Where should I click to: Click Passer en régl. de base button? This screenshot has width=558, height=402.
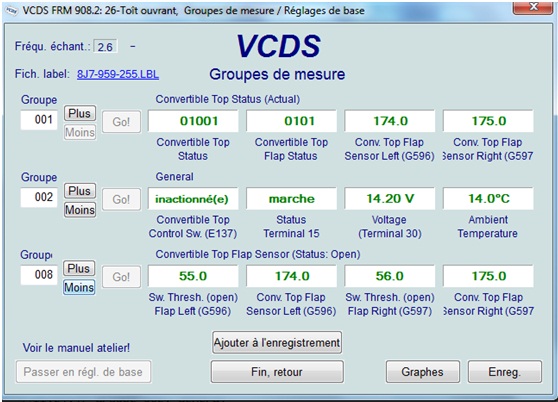(x=83, y=372)
